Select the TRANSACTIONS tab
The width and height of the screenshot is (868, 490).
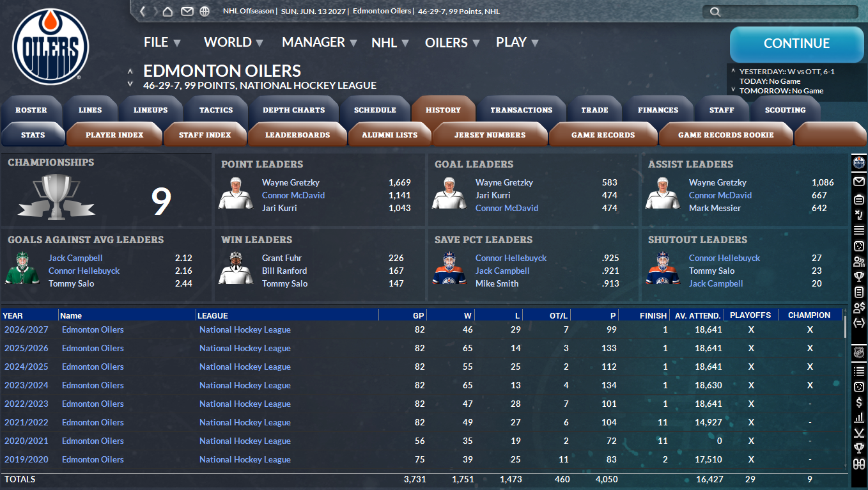[522, 110]
